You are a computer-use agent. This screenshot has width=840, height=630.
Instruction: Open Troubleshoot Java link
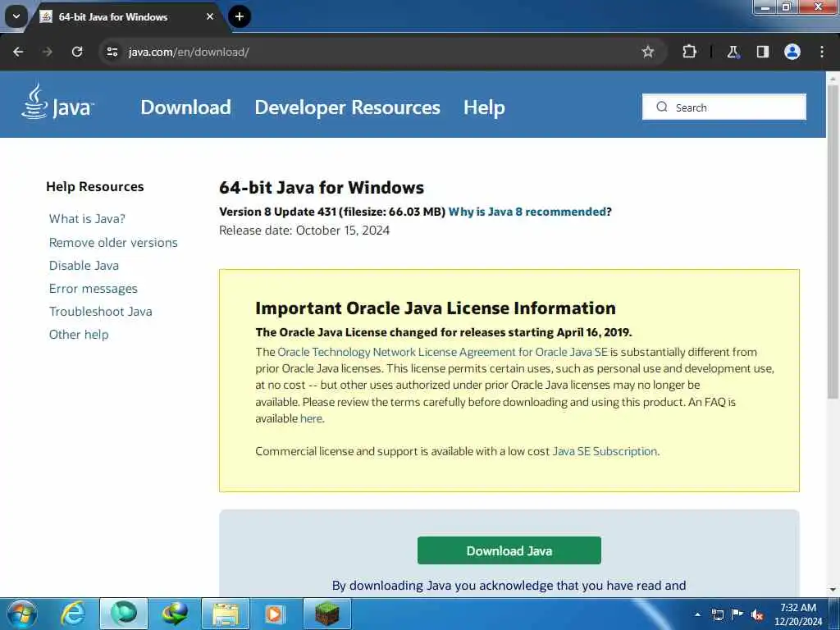pos(101,312)
